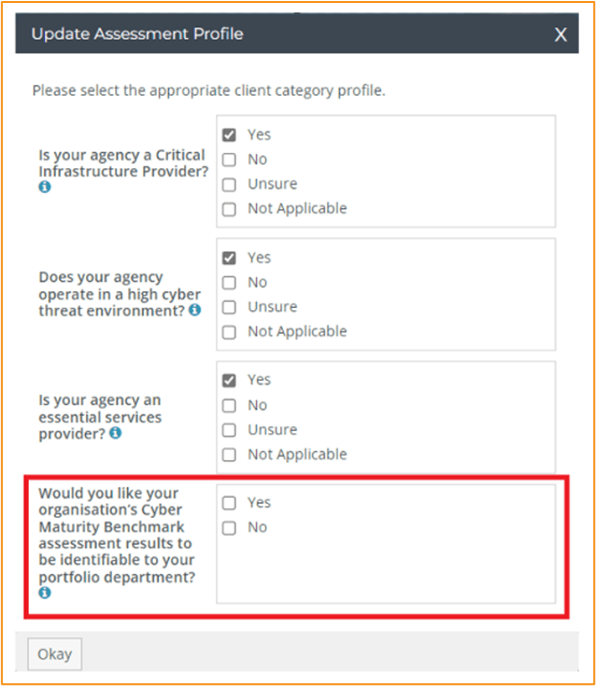Screen dimensions: 596x686
Task: Check No for essential services provider
Action: [x=229, y=406]
